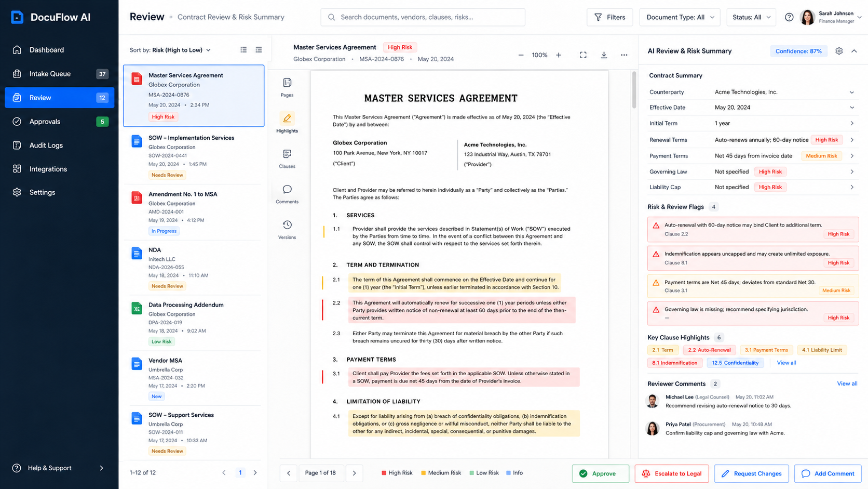Open the Sort by Risk dropdown

[x=170, y=50]
